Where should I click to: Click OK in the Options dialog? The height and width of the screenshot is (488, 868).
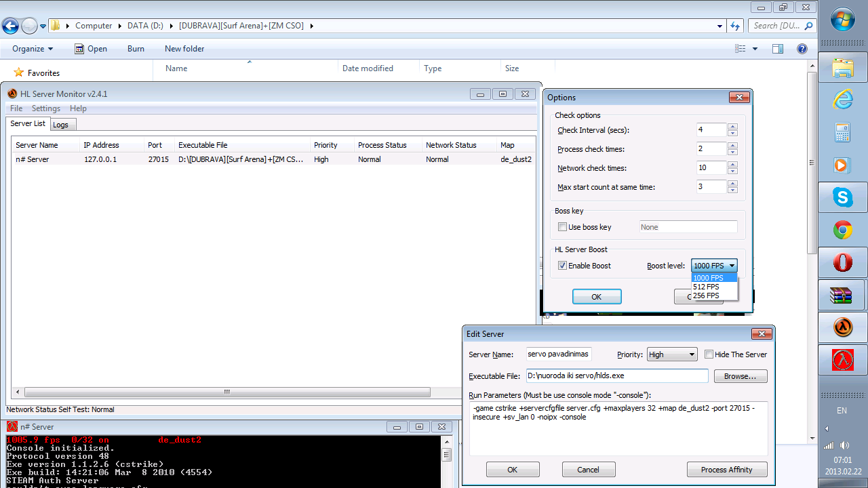(x=597, y=296)
